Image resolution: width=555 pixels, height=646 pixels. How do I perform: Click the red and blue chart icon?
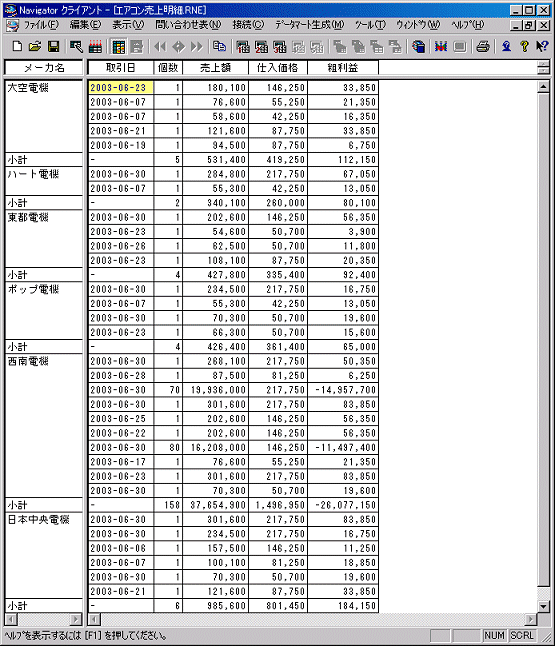coord(441,47)
